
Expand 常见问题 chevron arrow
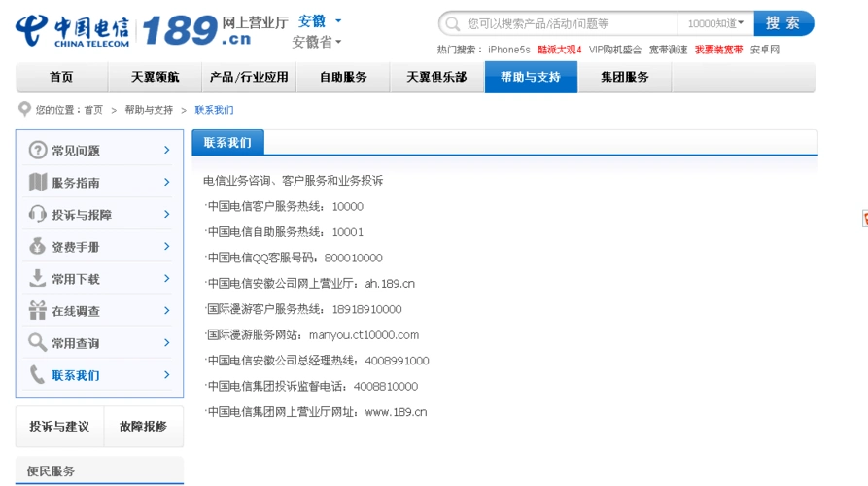166,150
